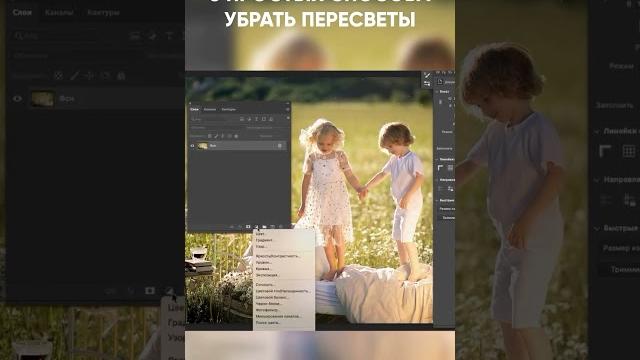The width and height of the screenshot is (640, 360).
Task: Select Фон layer thumbnail in central panel
Action: click(x=202, y=146)
